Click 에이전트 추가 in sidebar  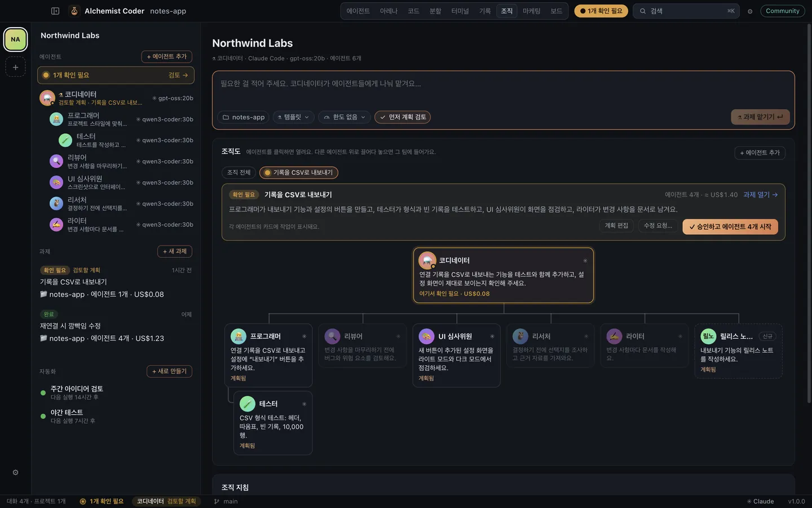[x=167, y=56]
